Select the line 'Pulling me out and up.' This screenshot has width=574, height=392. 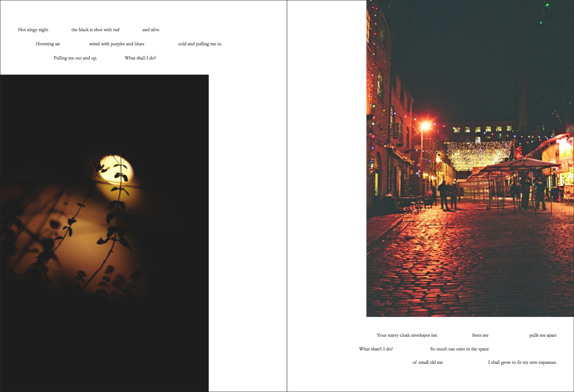75,58
